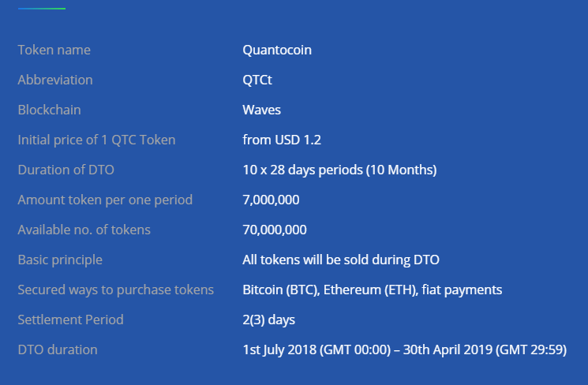Select the from USD 1.2 value

[x=282, y=140]
